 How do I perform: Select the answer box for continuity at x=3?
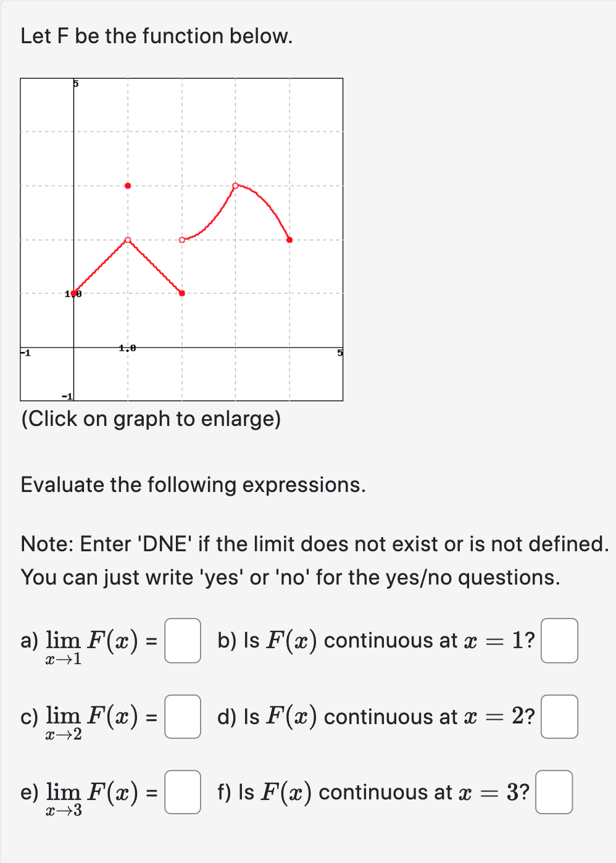pos(553,793)
